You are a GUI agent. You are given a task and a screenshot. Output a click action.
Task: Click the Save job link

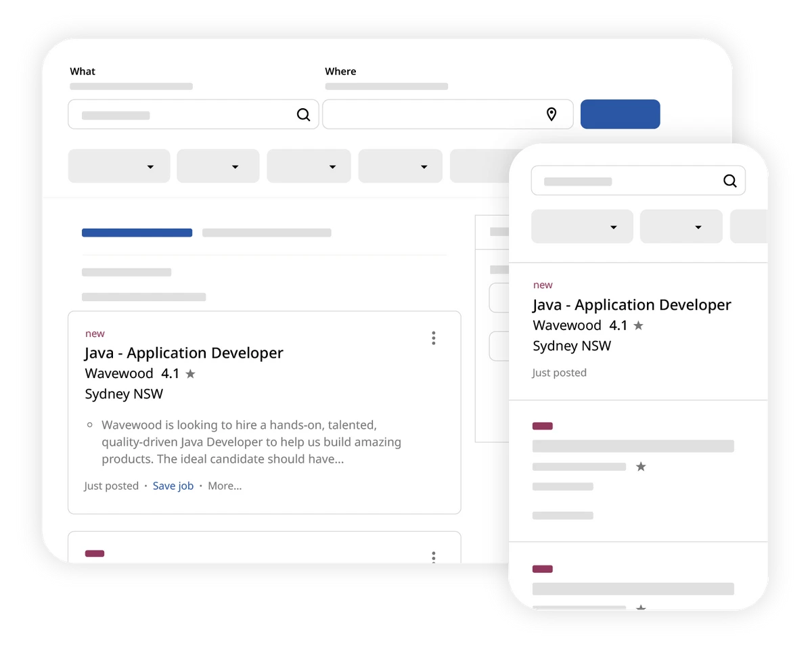coord(173,486)
